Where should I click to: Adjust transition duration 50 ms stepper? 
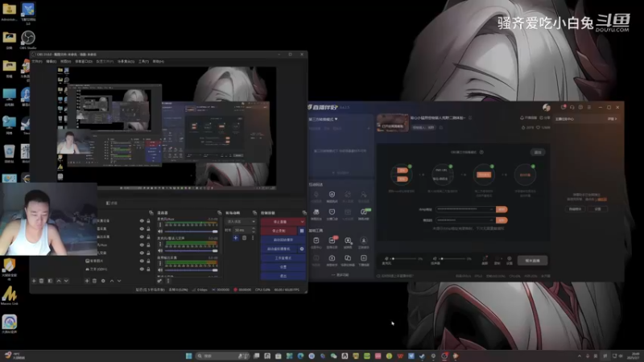tap(253, 230)
